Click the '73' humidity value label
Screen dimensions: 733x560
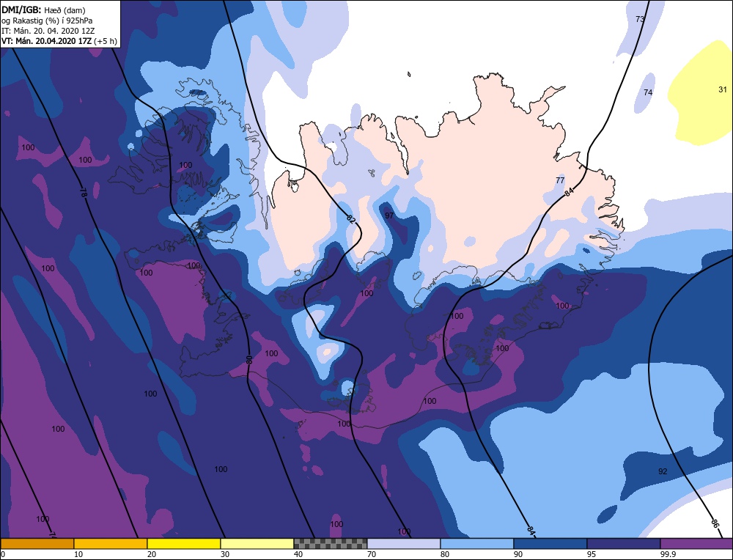click(640, 19)
